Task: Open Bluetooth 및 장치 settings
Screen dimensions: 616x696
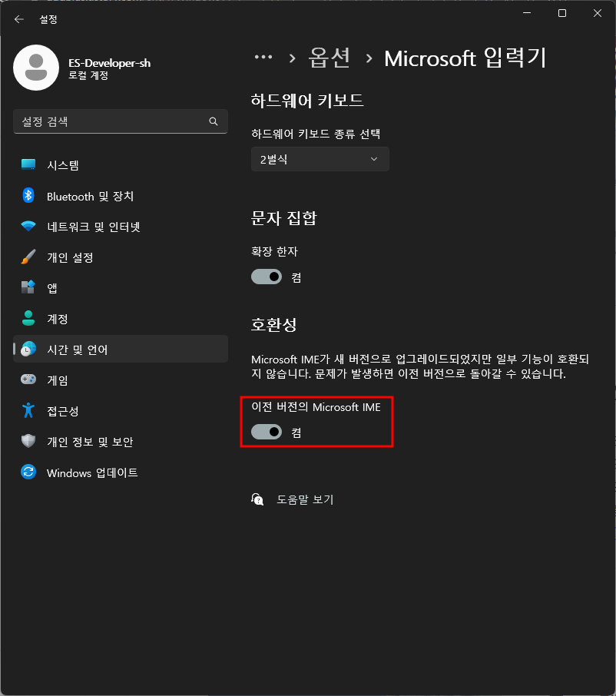Action: click(121, 196)
